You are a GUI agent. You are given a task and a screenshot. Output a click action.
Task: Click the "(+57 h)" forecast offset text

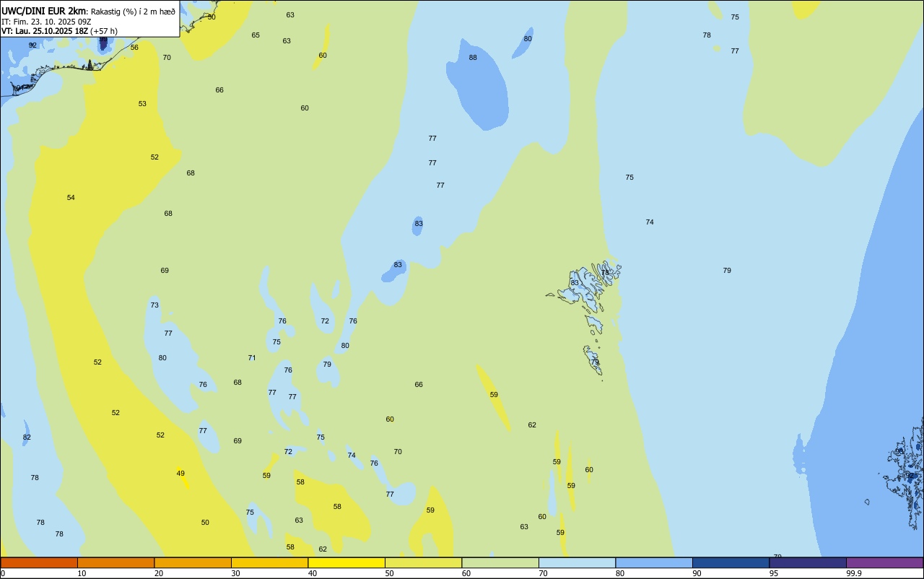tap(104, 31)
